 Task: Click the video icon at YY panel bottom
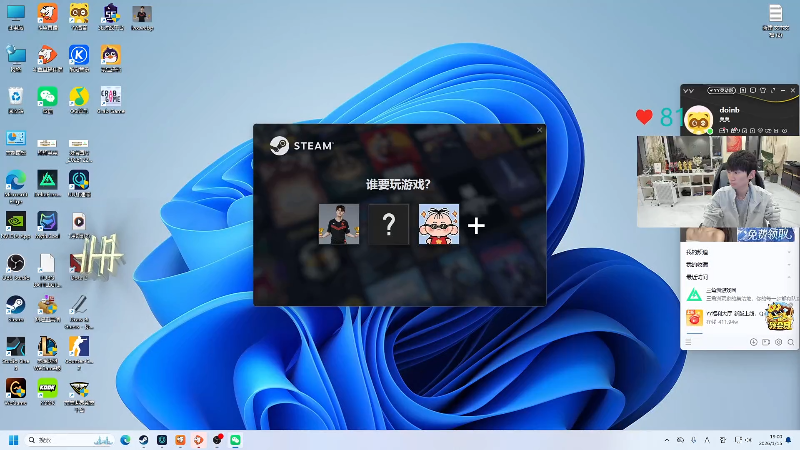[x=766, y=342]
